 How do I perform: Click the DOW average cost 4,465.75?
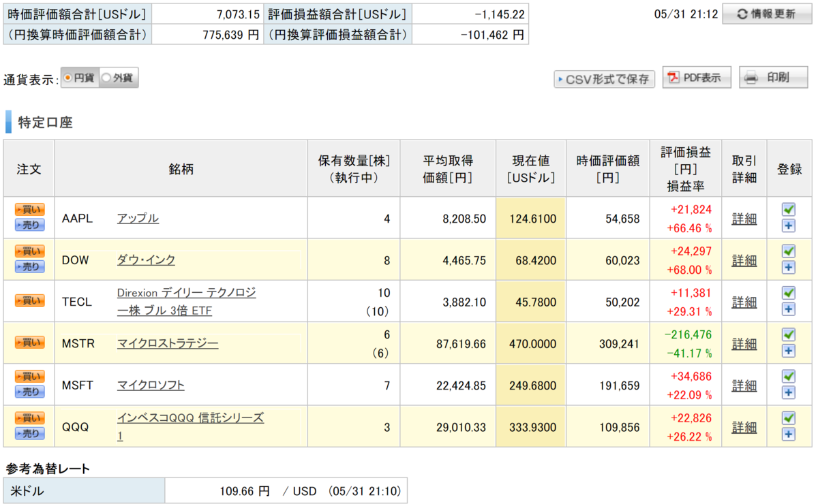coord(464,260)
